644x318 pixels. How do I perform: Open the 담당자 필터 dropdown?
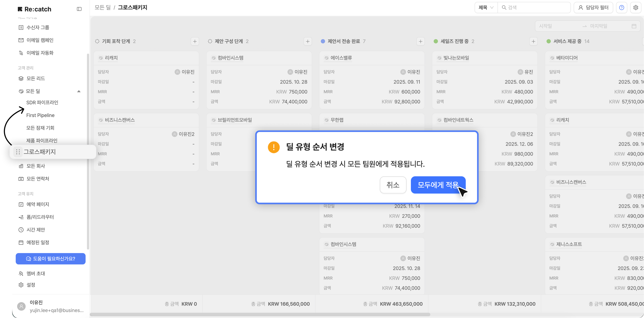coord(593,8)
